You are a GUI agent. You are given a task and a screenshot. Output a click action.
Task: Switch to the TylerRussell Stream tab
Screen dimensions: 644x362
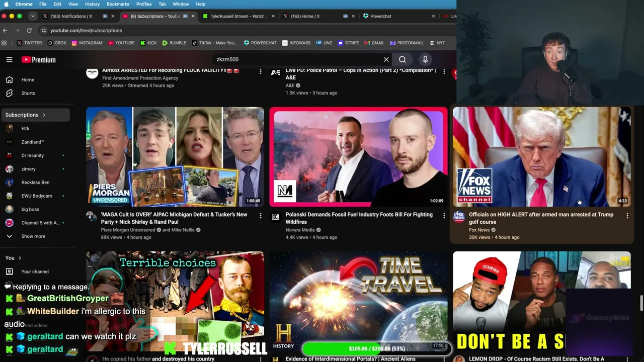(x=237, y=16)
